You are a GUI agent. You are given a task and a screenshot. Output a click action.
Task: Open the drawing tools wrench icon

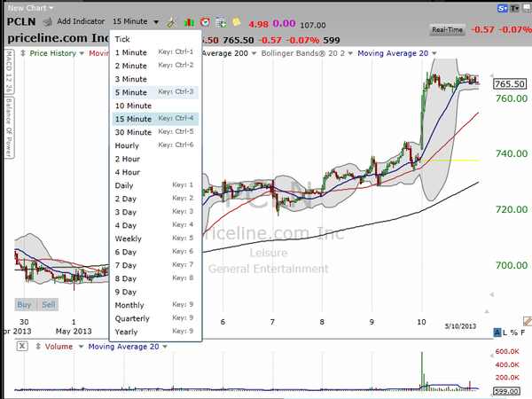pos(172,20)
